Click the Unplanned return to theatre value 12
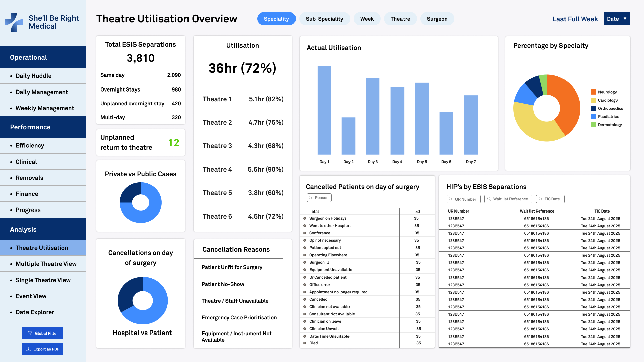The height and width of the screenshot is (362, 644). (x=174, y=143)
